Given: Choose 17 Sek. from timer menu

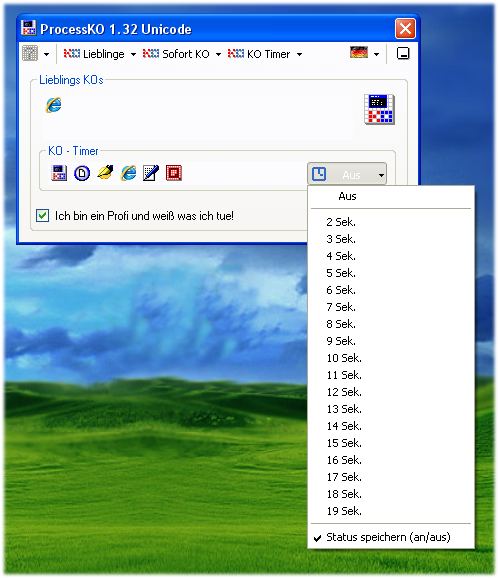Looking at the screenshot, I should click(391, 477).
